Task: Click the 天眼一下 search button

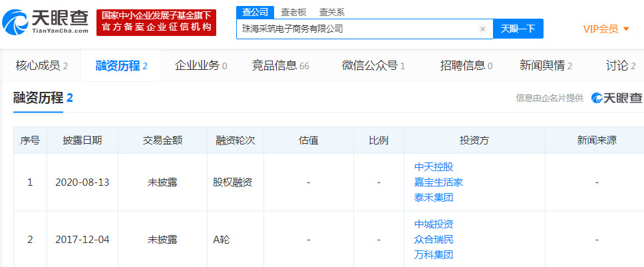Action: coord(518,29)
